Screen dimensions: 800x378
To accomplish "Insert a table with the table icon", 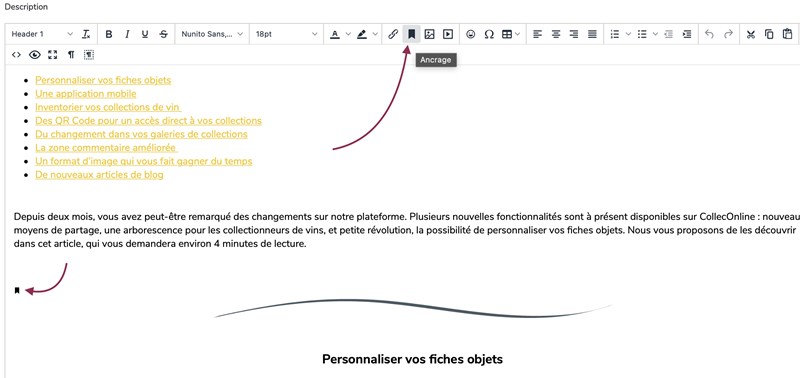I will coord(507,34).
